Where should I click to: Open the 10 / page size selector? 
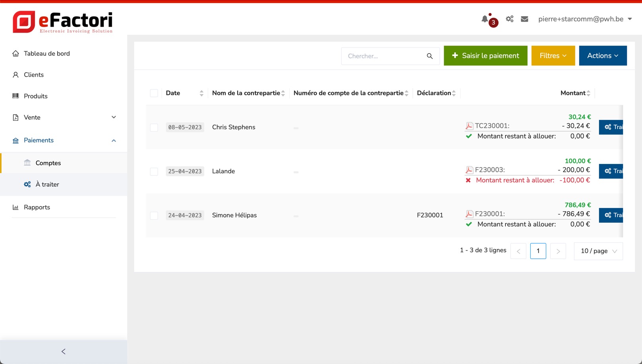point(598,251)
